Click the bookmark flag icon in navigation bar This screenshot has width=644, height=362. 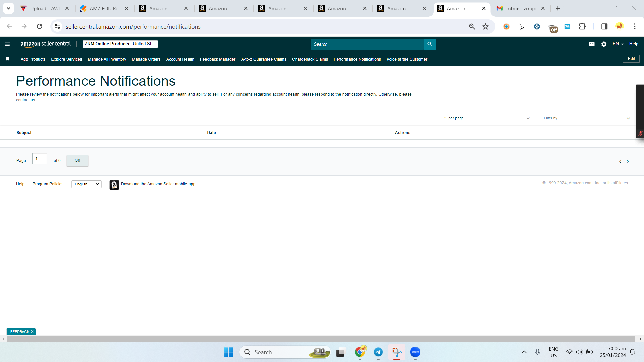(7, 59)
